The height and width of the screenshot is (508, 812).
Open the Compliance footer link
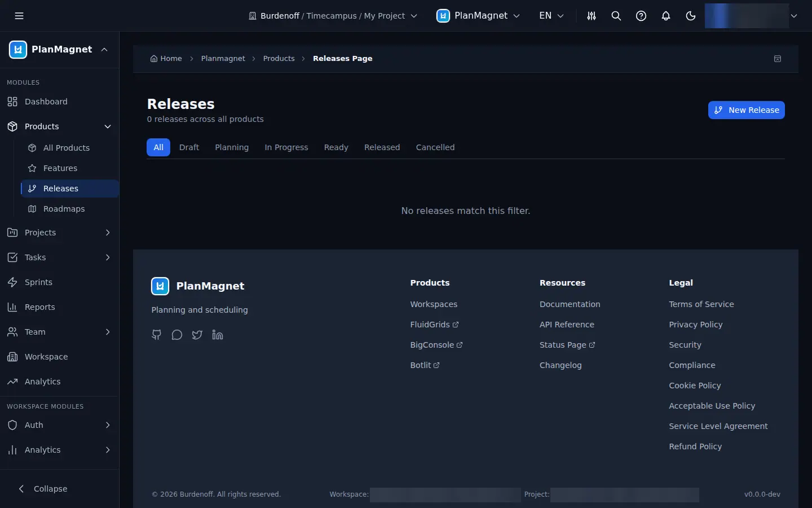pos(692,365)
